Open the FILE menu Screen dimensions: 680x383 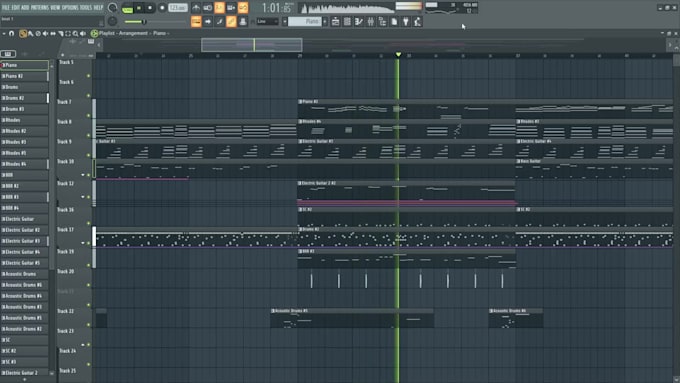5,7
